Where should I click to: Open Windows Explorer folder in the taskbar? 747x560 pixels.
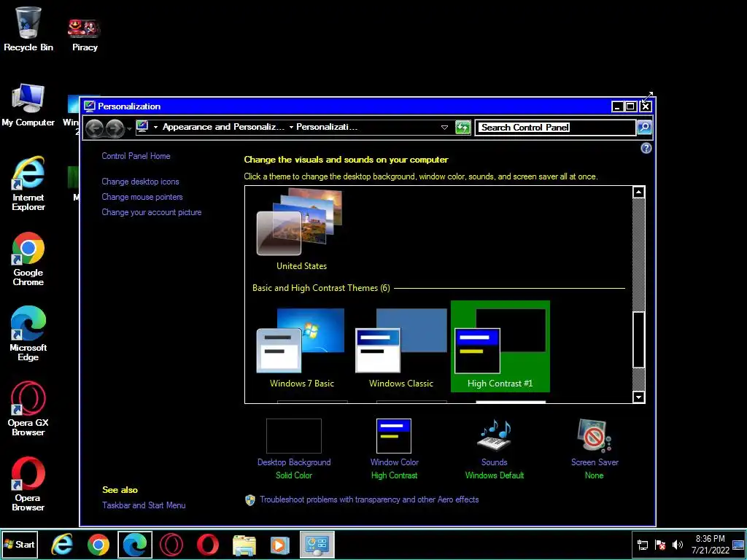pos(244,545)
